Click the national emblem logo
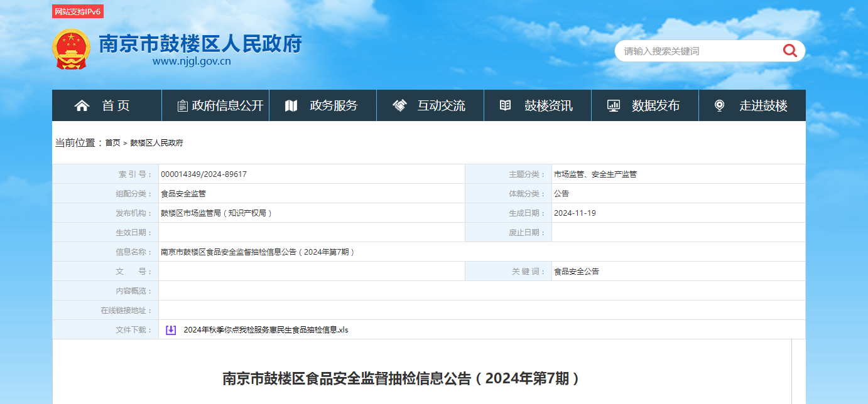 (x=71, y=49)
